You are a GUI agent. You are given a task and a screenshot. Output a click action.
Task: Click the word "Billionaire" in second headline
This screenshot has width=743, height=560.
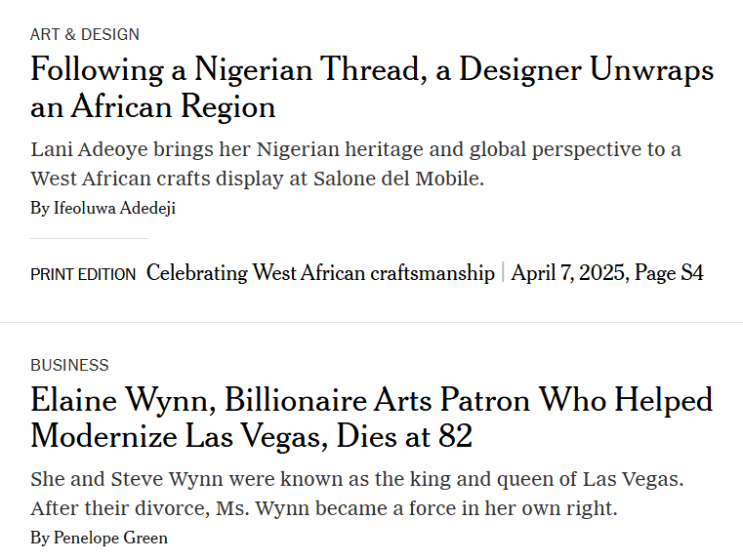295,400
